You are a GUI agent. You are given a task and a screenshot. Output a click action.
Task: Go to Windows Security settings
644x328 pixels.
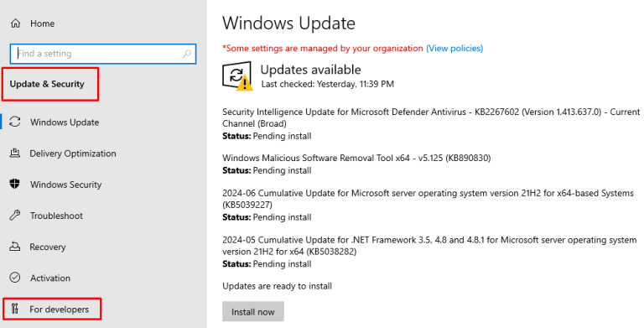[65, 185]
